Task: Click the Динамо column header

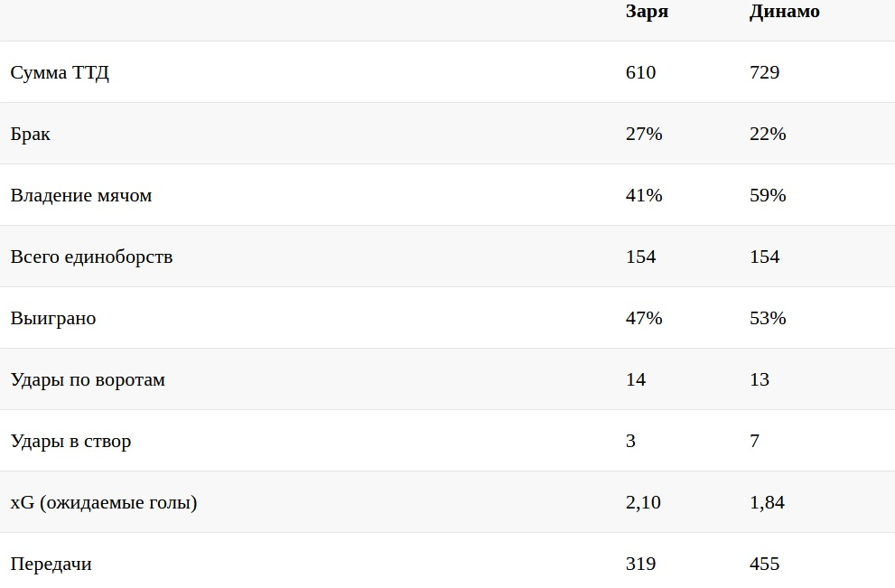Action: pyautogui.click(x=784, y=12)
